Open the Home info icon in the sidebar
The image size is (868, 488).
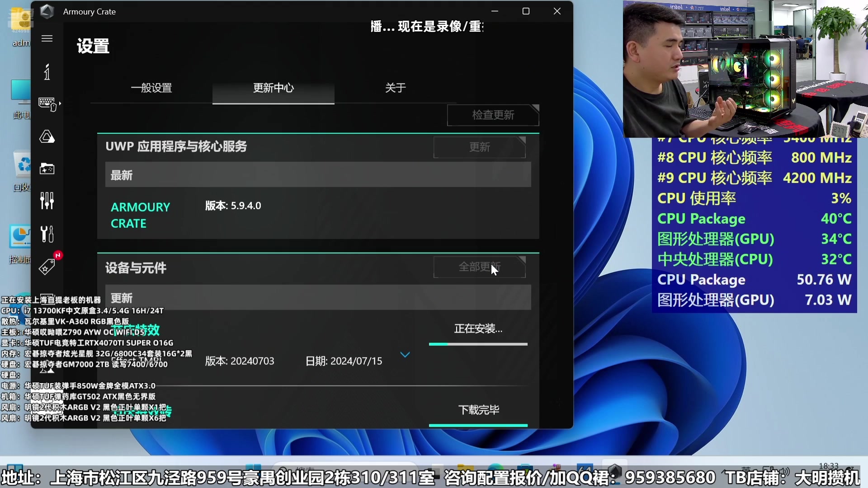47,72
